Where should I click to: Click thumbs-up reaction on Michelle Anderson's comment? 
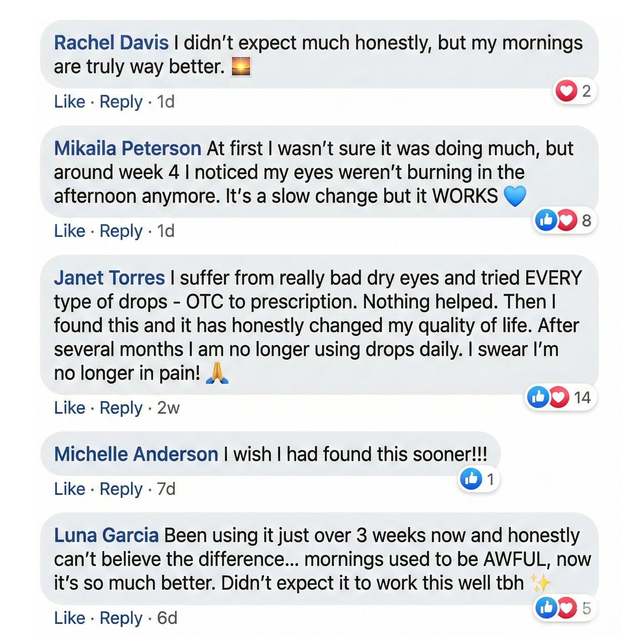point(471,479)
